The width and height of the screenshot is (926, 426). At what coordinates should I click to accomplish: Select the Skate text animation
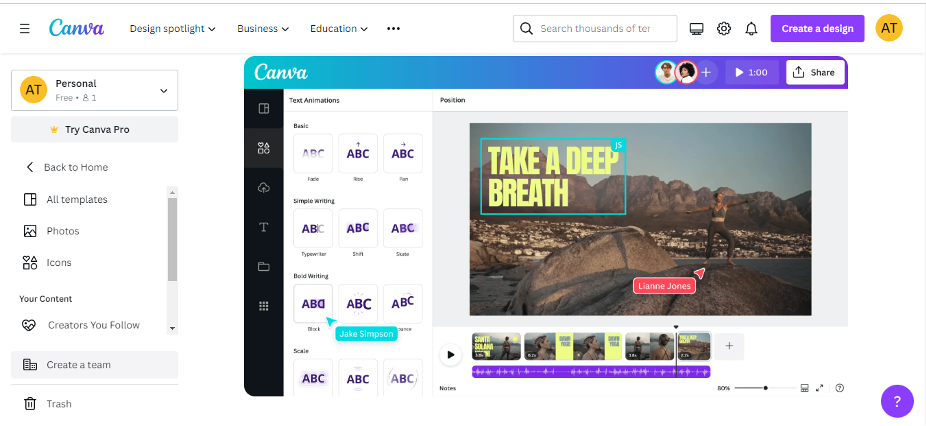tap(403, 228)
